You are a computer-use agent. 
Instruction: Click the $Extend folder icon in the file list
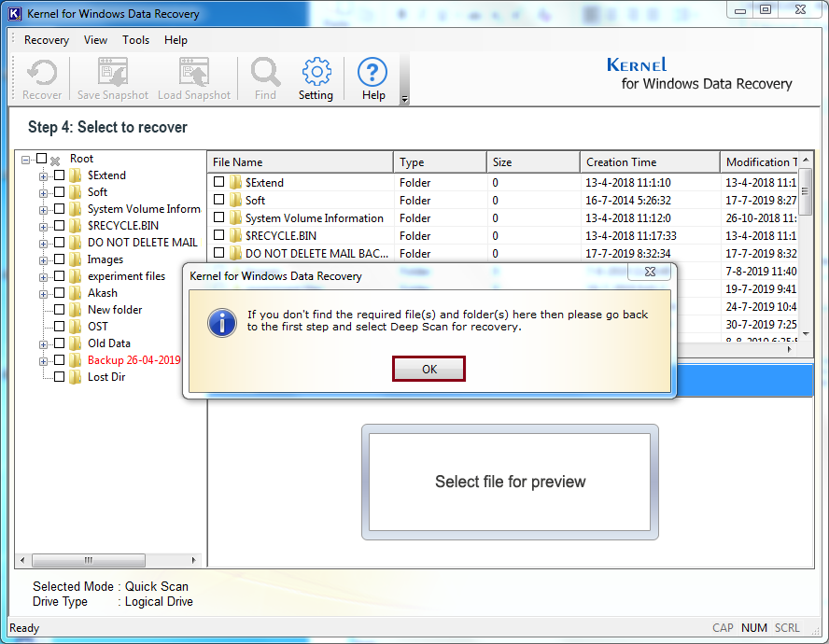tap(236, 182)
